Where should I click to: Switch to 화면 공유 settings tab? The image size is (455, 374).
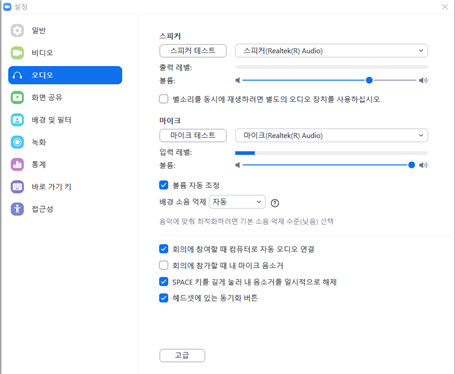[x=65, y=97]
